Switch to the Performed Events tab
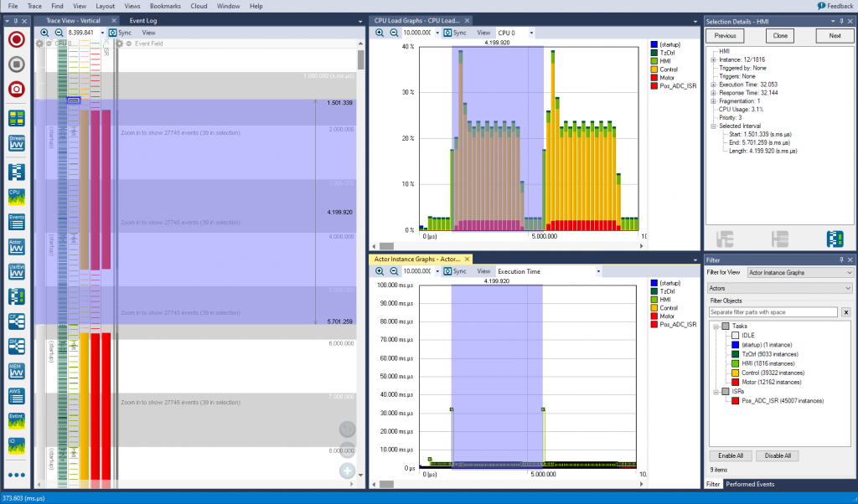858x504 pixels. coord(750,484)
